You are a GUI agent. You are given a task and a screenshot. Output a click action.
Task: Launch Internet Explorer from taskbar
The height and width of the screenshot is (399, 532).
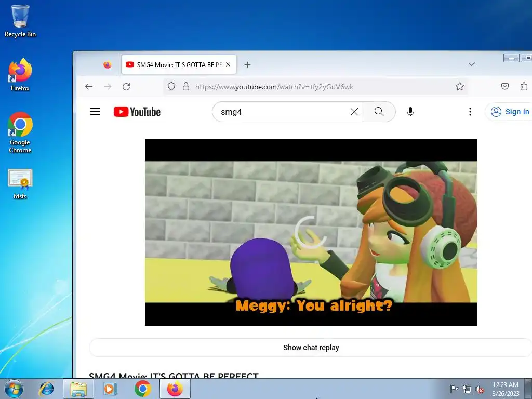click(46, 389)
